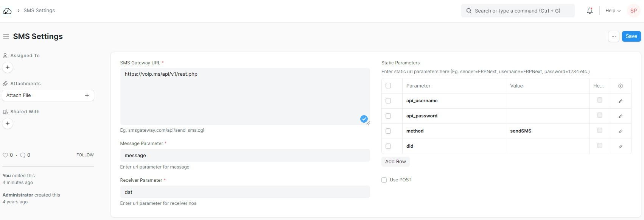This screenshot has height=220, width=644.
Task: Edit the api_password row with pencil icon
Action: 620,116
